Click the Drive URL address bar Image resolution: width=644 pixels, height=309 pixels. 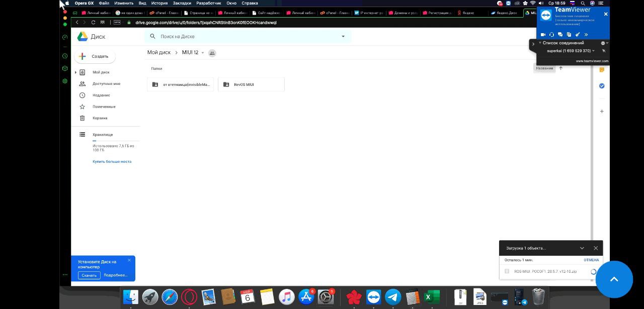(206, 23)
